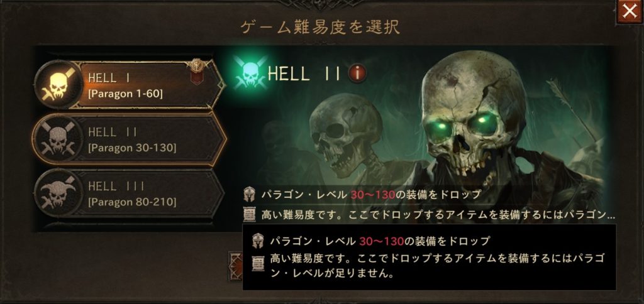Click the helmet icon inside black tooltip
This screenshot has width=644, height=304.
(x=258, y=241)
